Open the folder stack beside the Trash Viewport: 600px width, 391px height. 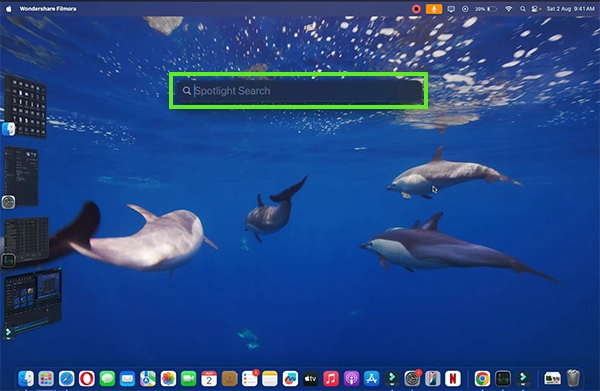(552, 379)
